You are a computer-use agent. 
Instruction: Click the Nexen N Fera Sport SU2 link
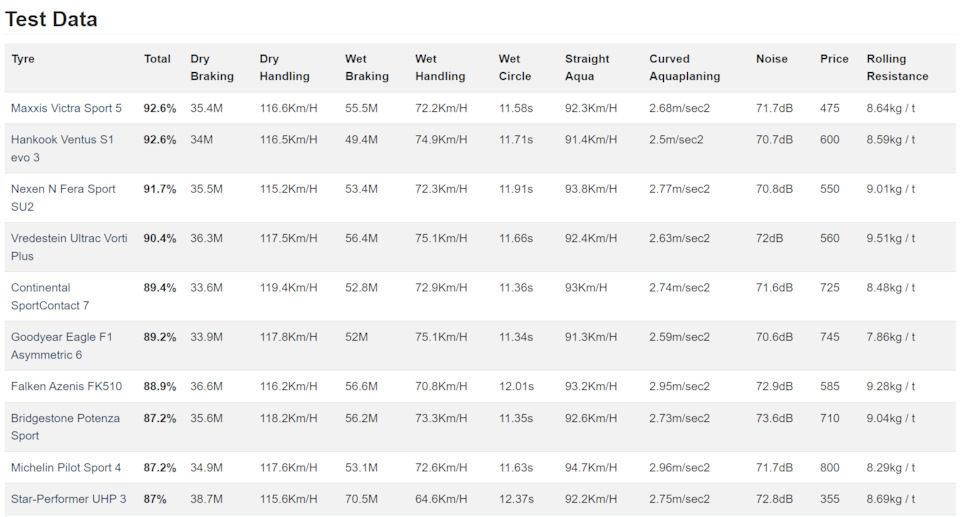[x=63, y=197]
